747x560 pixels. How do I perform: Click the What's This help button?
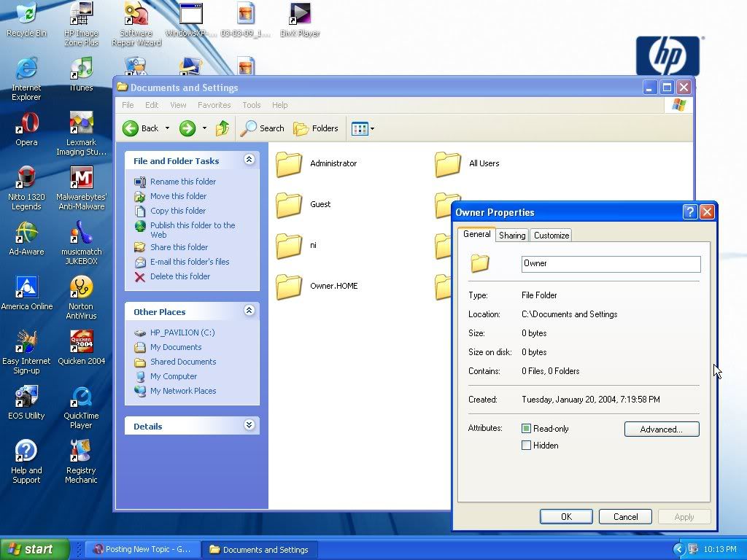point(690,212)
